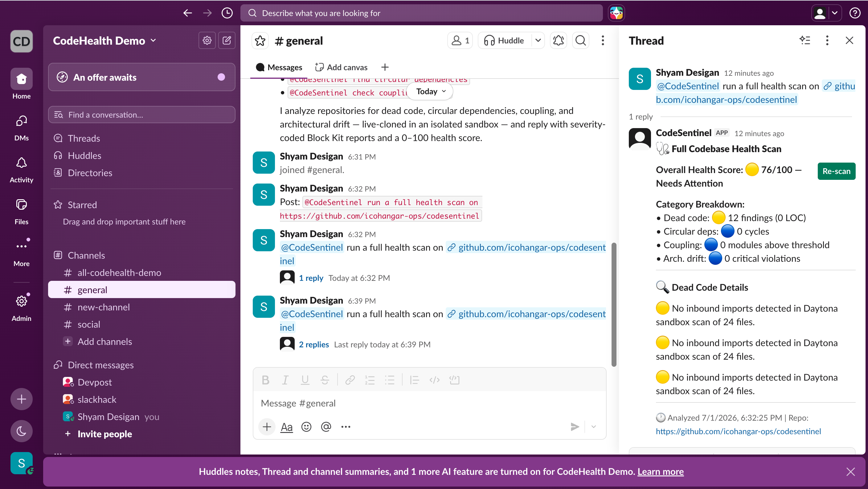Insert a mention with @ icon
Image resolution: width=868 pixels, height=489 pixels.
point(326,427)
